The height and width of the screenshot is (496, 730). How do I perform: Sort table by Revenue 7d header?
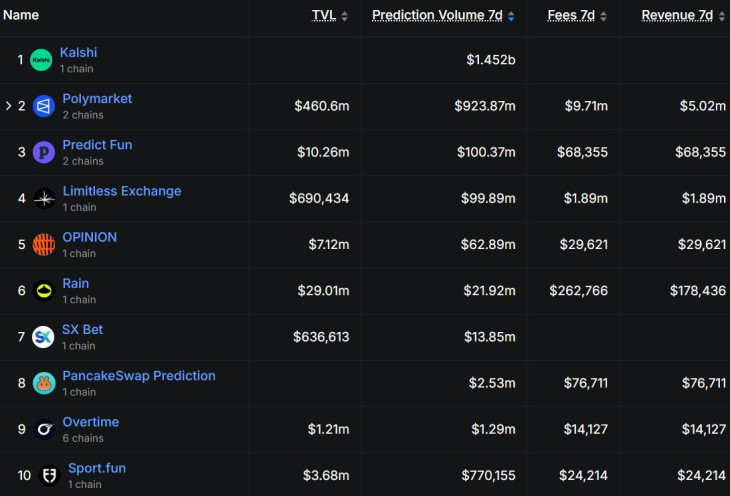[677, 15]
